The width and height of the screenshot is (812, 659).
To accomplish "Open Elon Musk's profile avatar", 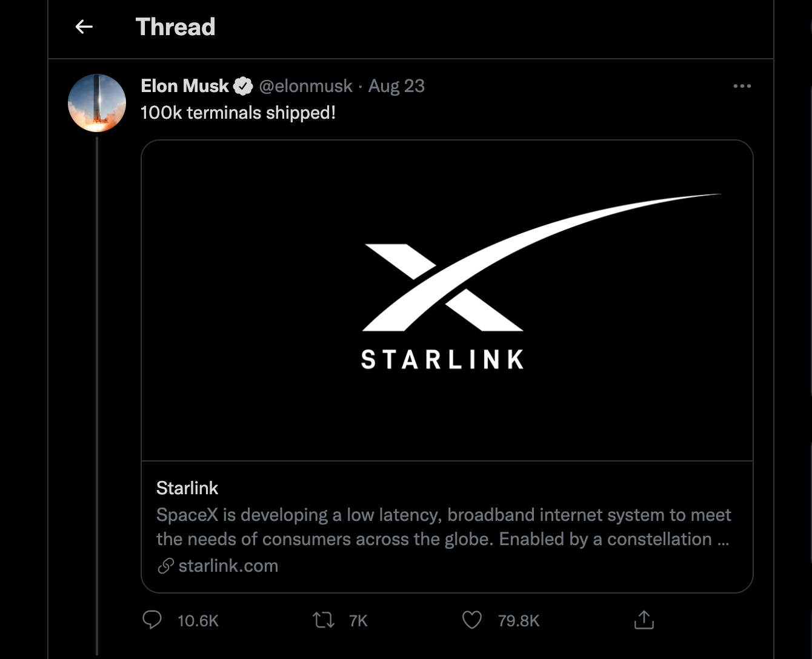I will pos(97,103).
